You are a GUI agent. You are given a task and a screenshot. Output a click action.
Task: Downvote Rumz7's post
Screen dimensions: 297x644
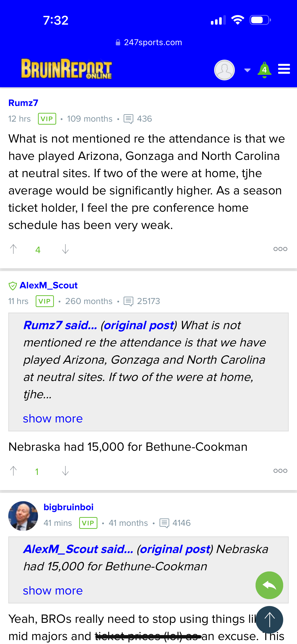[65, 249]
